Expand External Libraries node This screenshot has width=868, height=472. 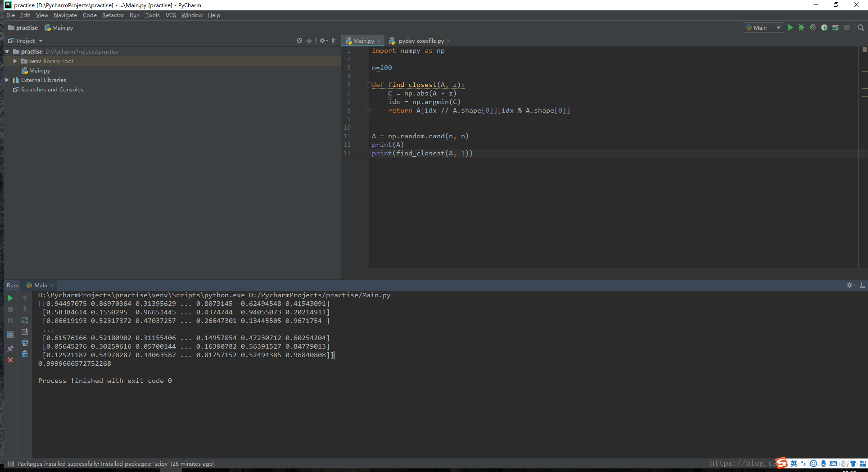[7, 80]
